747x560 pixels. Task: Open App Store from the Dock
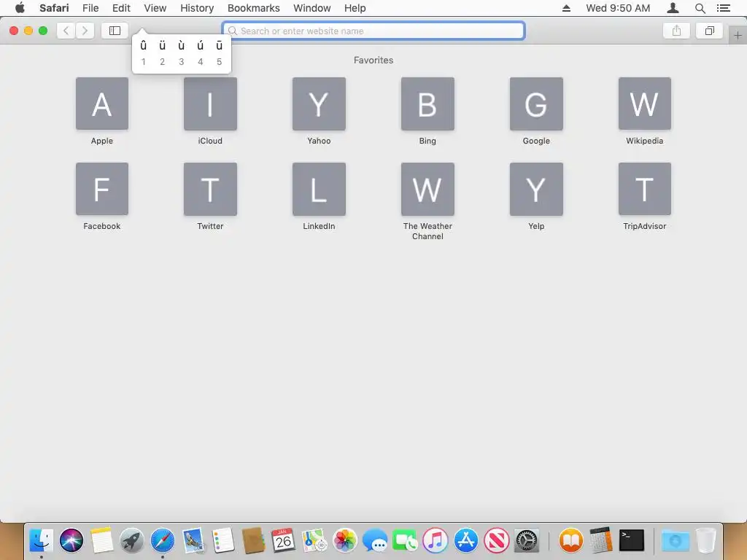point(465,540)
